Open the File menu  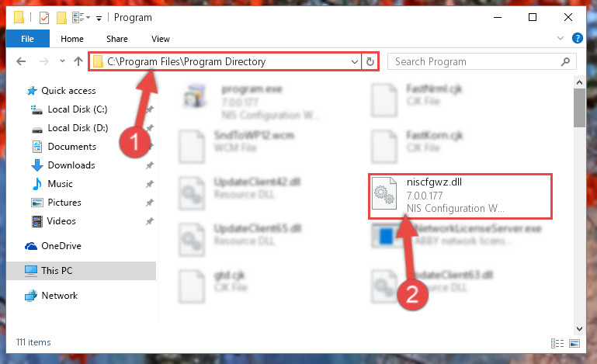[x=27, y=39]
